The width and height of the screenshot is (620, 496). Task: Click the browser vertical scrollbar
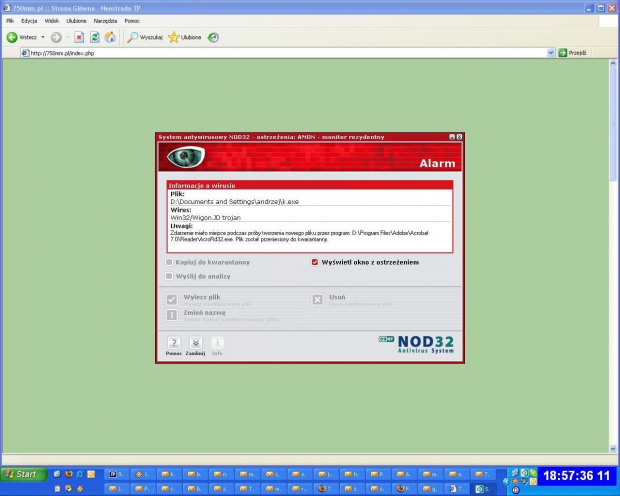(x=614, y=250)
